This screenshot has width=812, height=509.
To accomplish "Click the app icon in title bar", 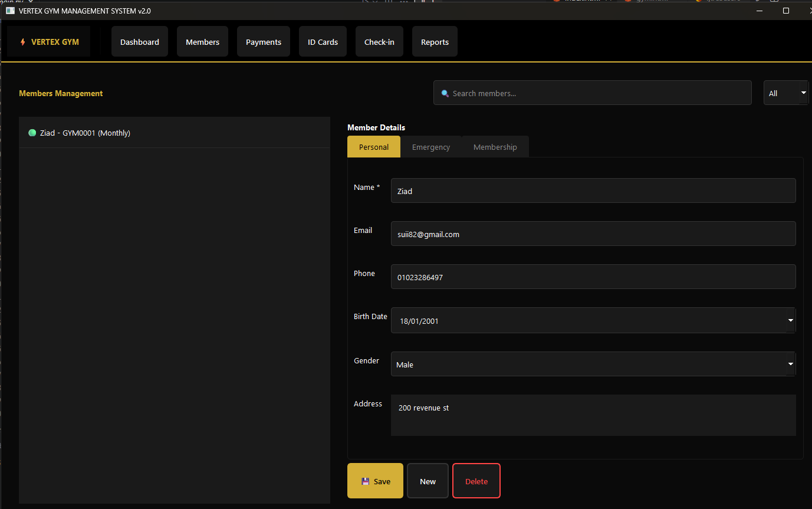I will [10, 11].
